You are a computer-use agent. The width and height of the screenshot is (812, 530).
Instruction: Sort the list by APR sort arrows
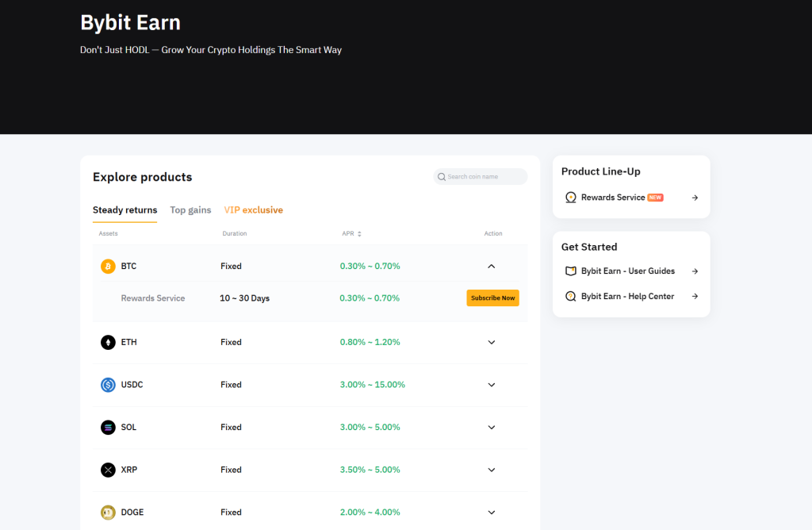click(359, 233)
